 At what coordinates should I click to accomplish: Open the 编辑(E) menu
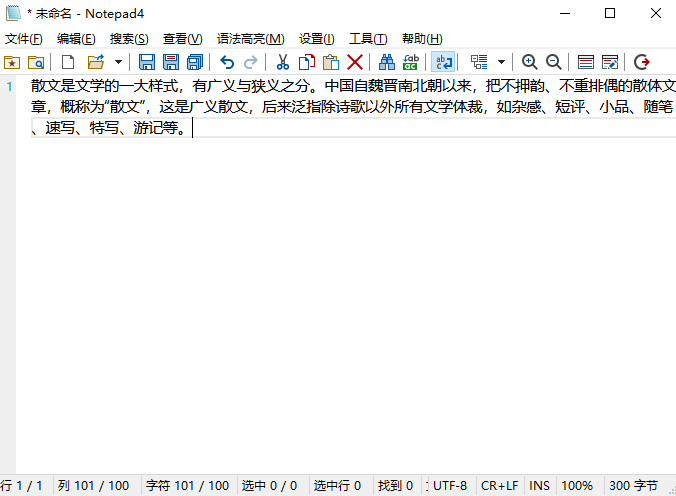[x=76, y=39]
